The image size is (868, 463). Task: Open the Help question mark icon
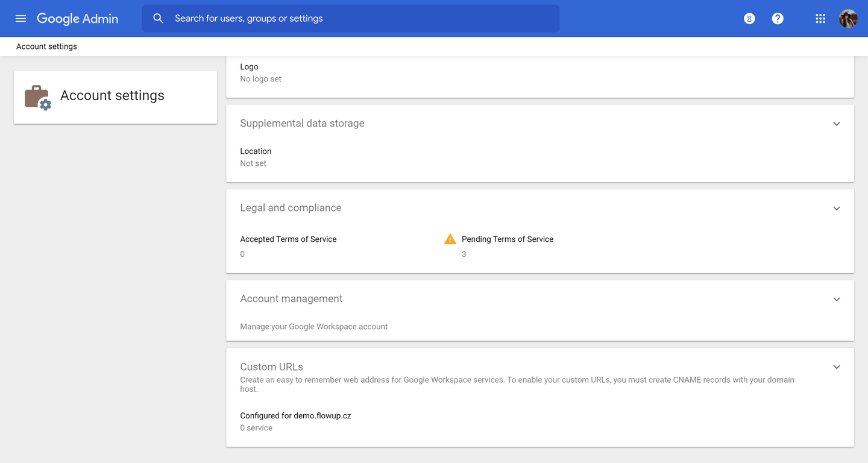(x=778, y=19)
